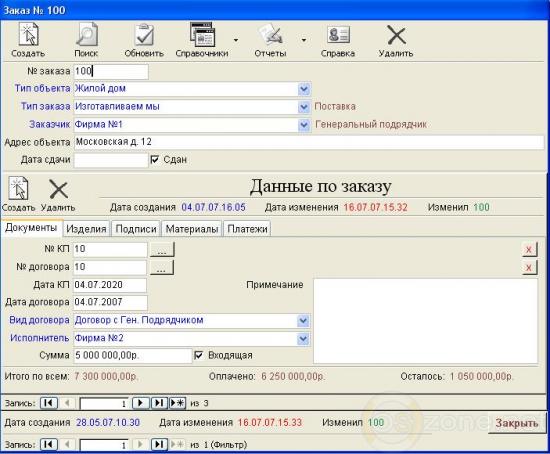Go to next record in inner navigator

point(141,403)
